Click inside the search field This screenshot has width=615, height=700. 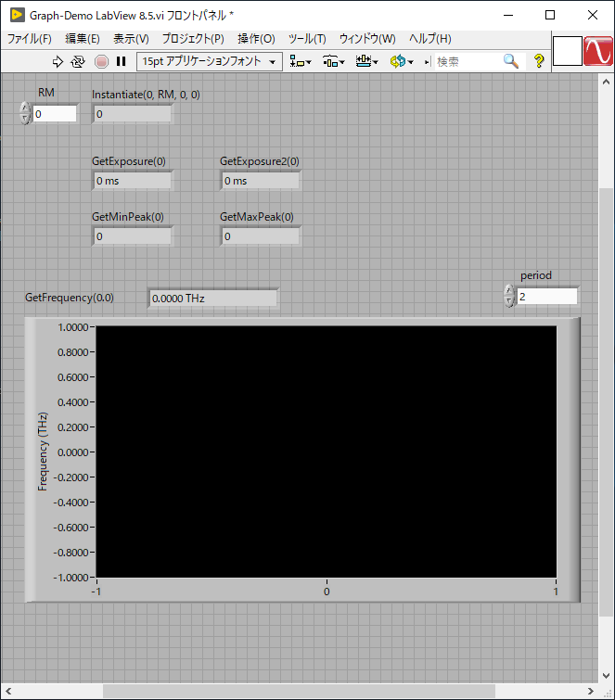point(468,61)
